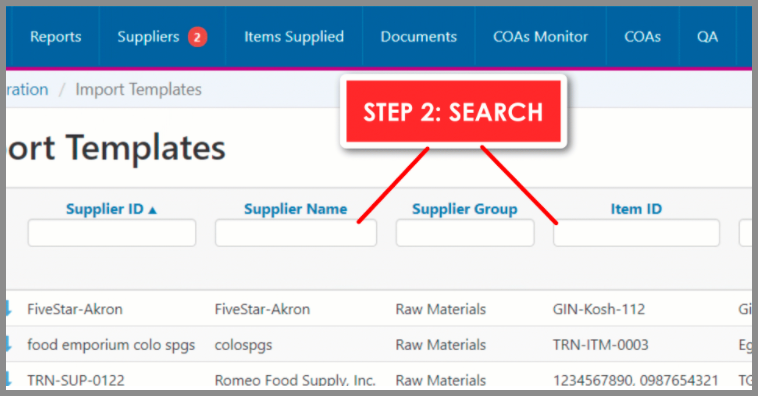
Task: Open the Suppliers tab
Action: coord(148,37)
